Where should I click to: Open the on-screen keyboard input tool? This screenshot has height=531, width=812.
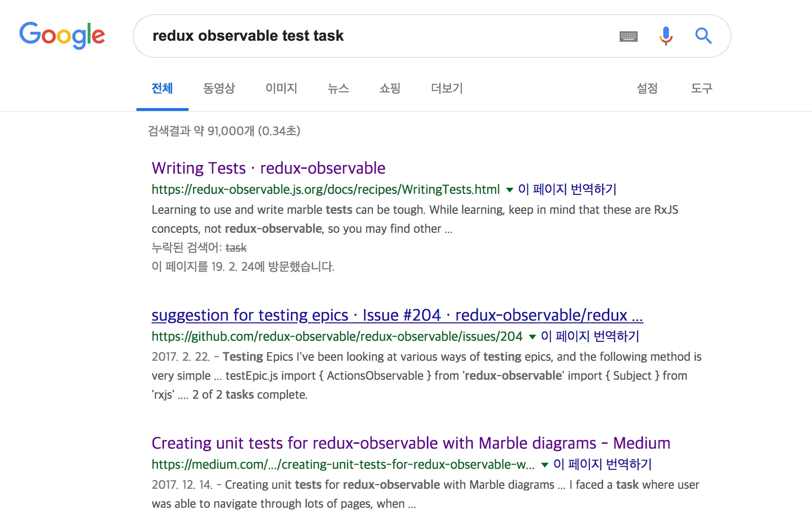click(629, 37)
